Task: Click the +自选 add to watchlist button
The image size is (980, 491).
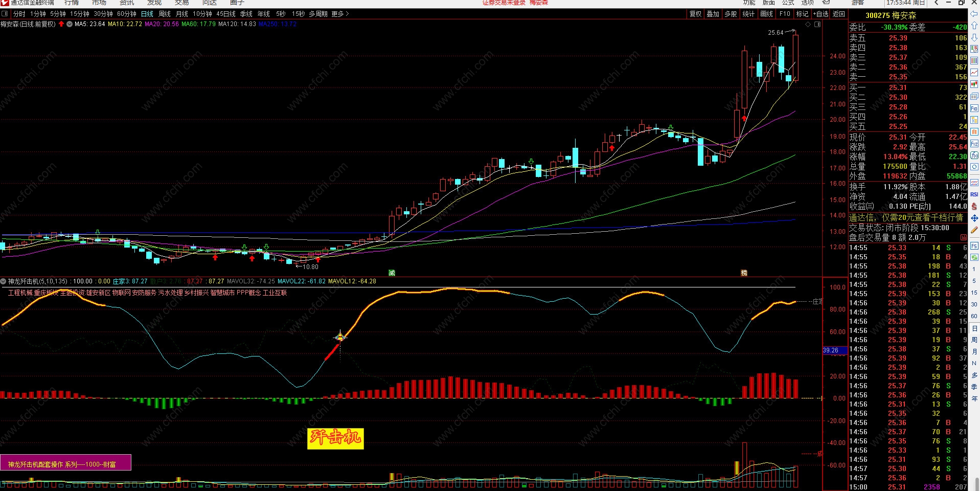Action: (820, 14)
